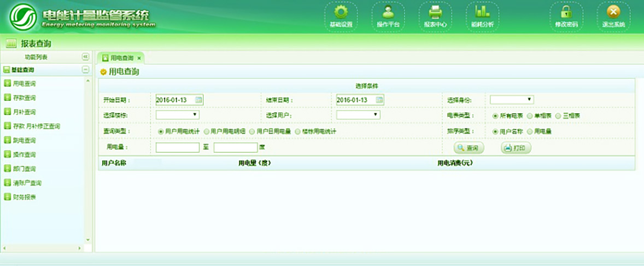This screenshot has width=644, height=266.
Task: Select 用电量 sort type radio
Action: [530, 132]
